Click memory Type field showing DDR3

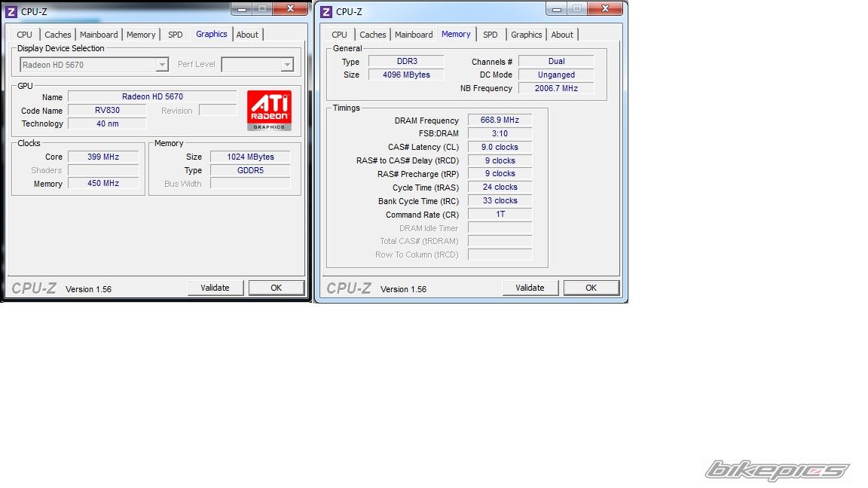coord(406,62)
